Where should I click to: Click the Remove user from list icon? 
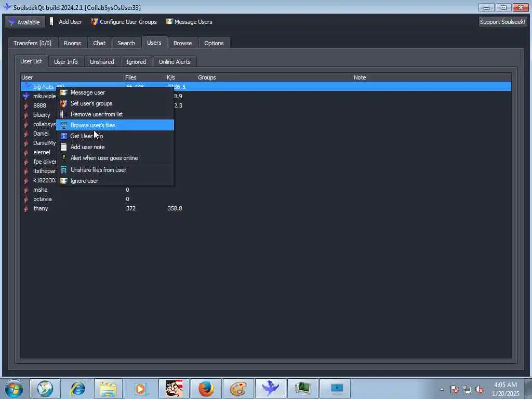click(x=62, y=114)
